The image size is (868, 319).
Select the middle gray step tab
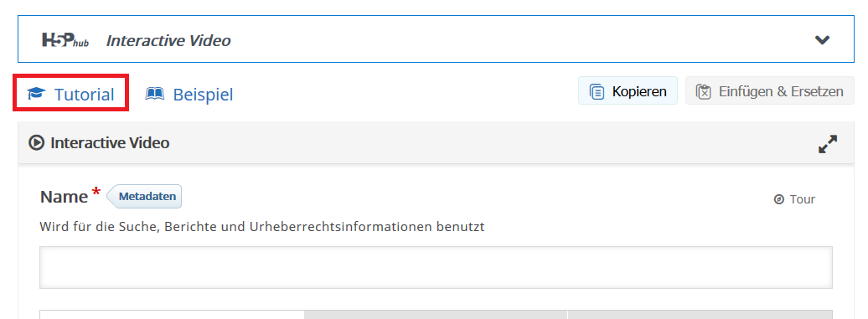pos(437,315)
